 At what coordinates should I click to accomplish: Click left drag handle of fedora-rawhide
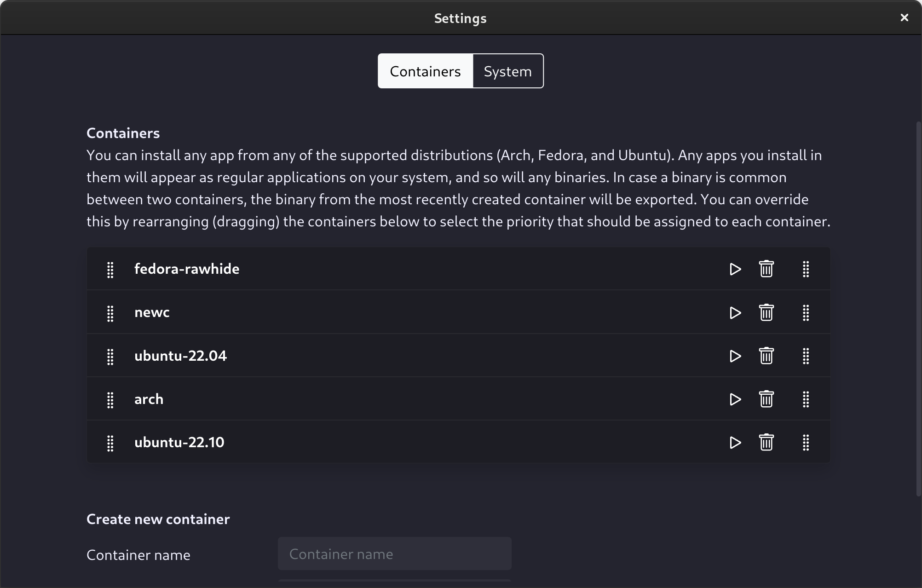(110, 270)
